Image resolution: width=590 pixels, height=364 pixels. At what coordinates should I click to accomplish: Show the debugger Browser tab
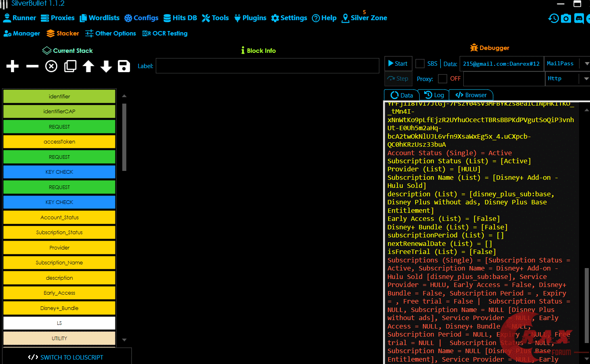(x=471, y=95)
